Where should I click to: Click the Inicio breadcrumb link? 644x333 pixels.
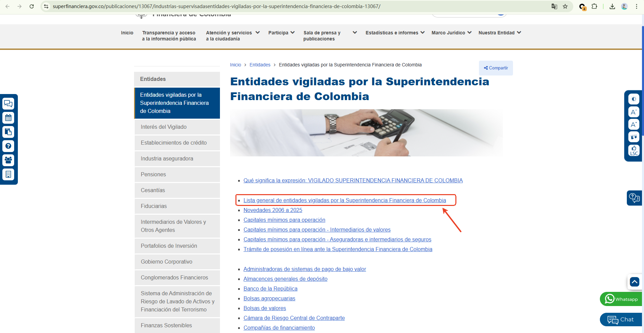(235, 65)
